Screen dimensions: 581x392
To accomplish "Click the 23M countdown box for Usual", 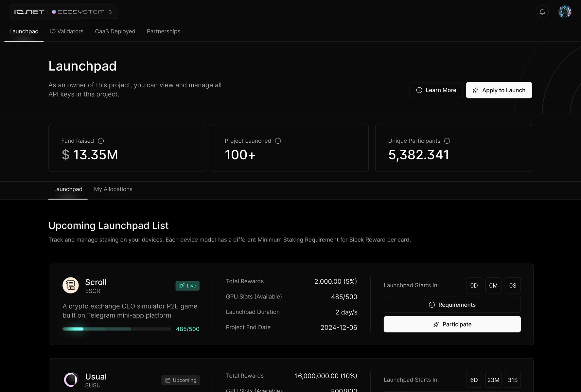I will 493,380.
